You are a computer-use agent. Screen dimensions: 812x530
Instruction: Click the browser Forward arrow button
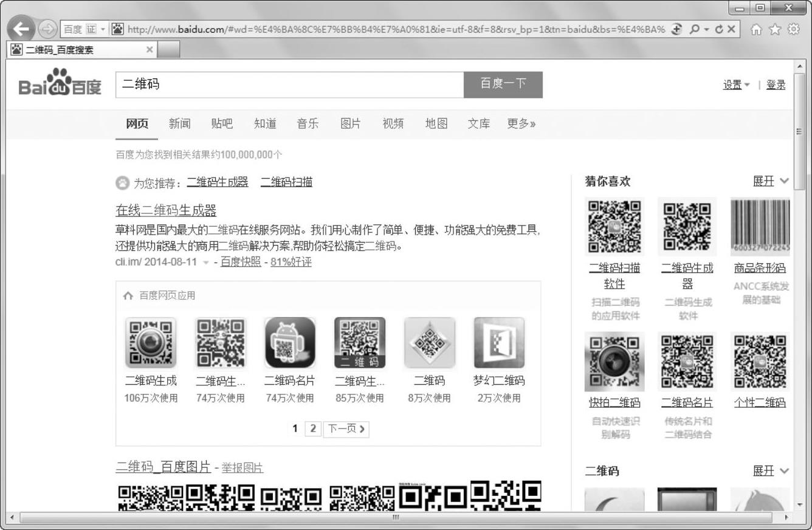47,29
